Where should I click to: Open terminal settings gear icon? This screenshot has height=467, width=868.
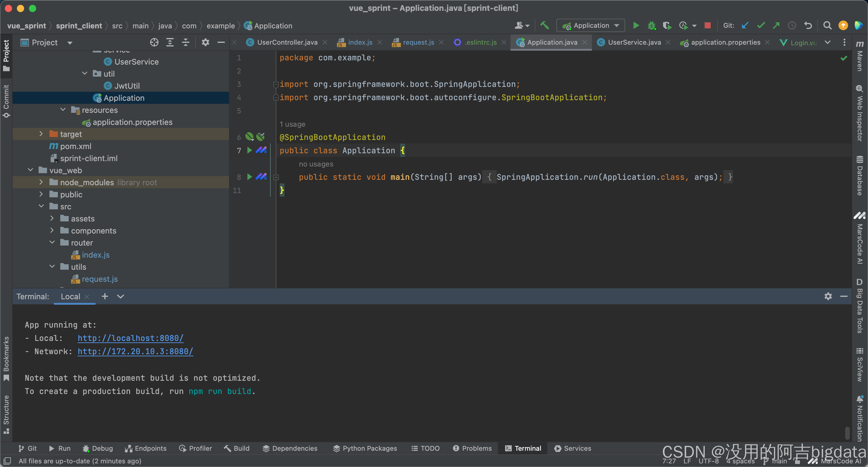[x=828, y=296]
